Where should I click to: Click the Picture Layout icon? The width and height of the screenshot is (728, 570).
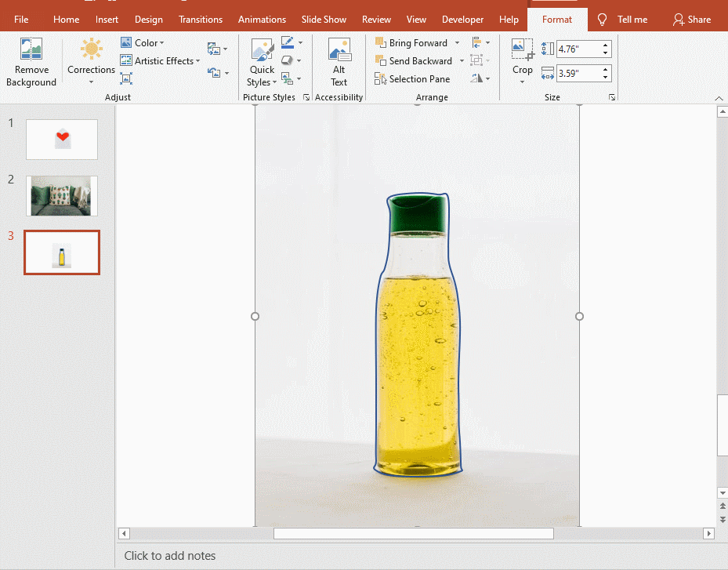[288, 78]
